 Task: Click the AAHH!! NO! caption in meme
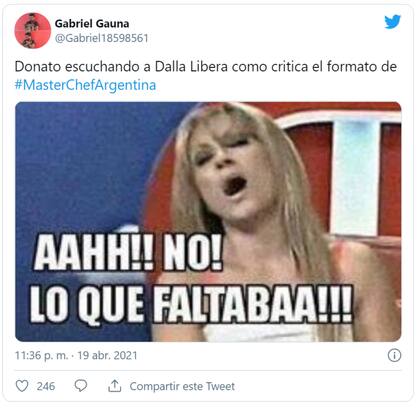point(128,252)
